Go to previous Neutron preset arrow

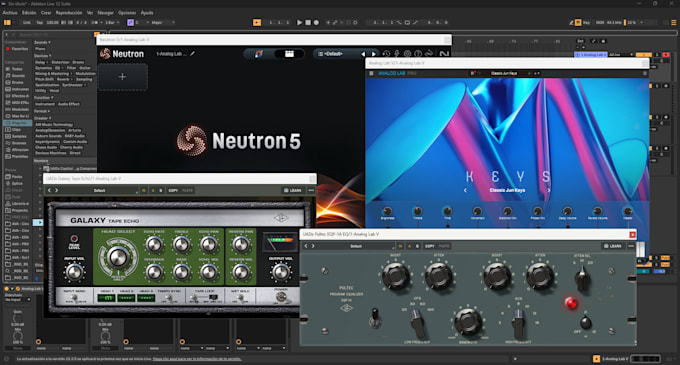coord(363,54)
